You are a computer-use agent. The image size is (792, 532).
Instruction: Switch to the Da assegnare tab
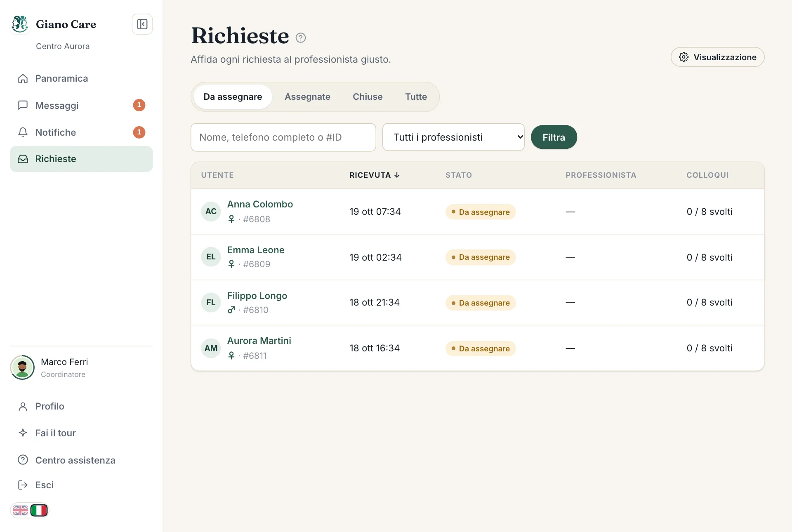tap(233, 97)
